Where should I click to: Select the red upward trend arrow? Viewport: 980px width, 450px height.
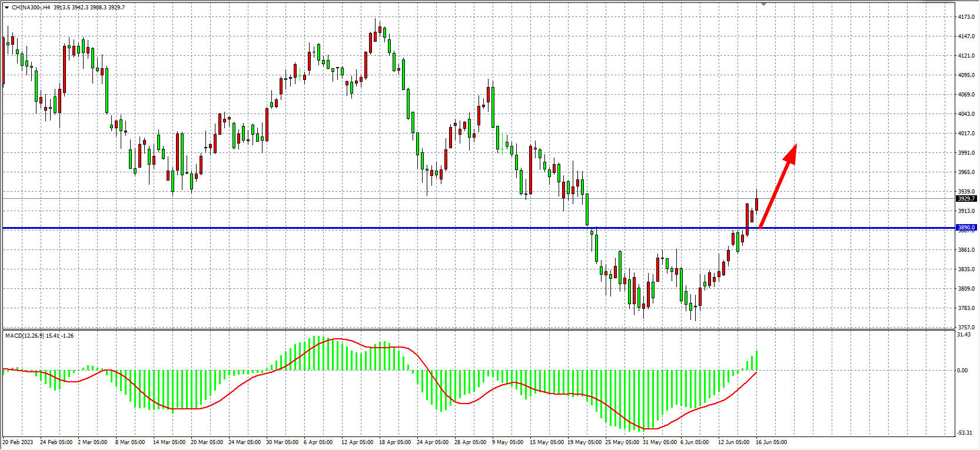[x=777, y=187]
